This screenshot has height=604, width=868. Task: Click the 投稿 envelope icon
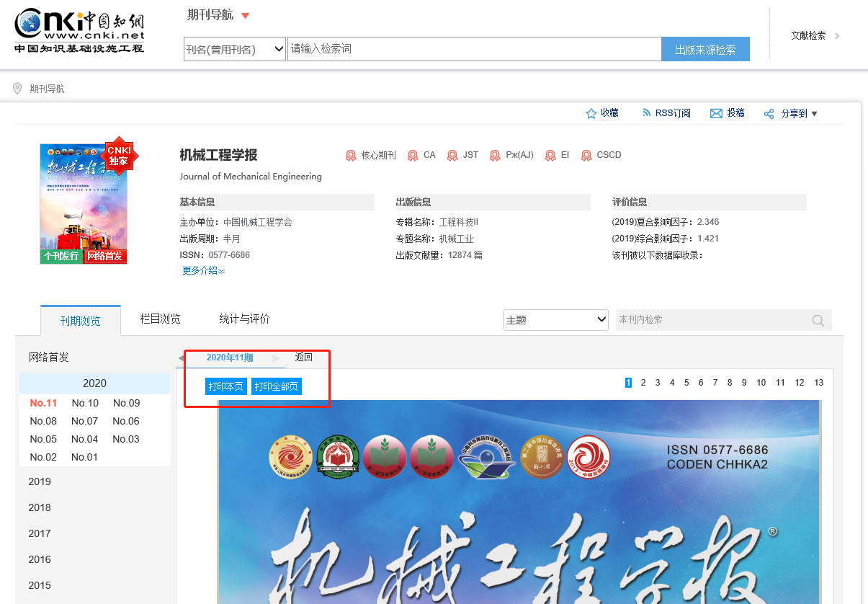tap(716, 113)
